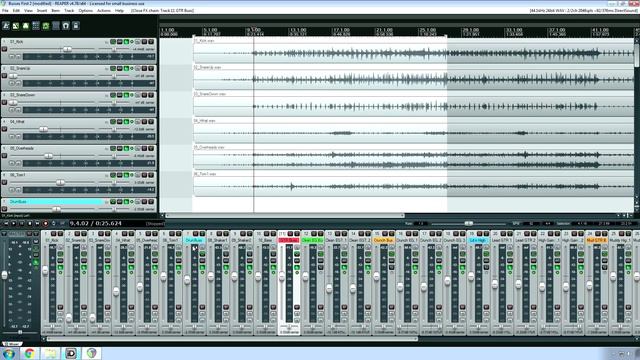Click the master volume fader in mixer
The width and height of the screenshot is (640, 360).
click(4, 275)
